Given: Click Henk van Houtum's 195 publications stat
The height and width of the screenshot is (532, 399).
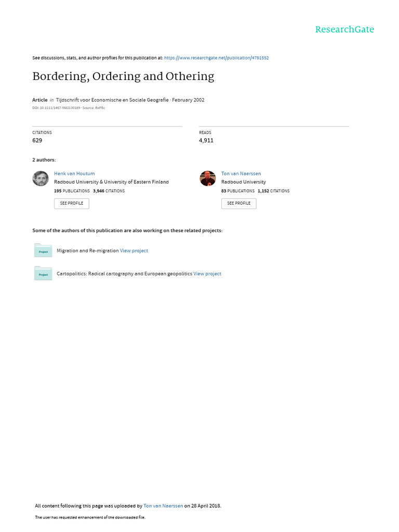Looking at the screenshot, I should [x=72, y=191].
